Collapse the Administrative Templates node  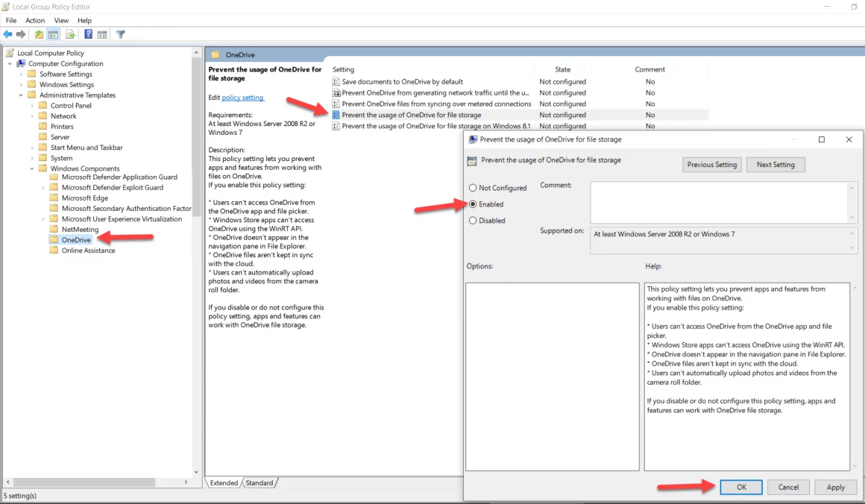coord(21,95)
